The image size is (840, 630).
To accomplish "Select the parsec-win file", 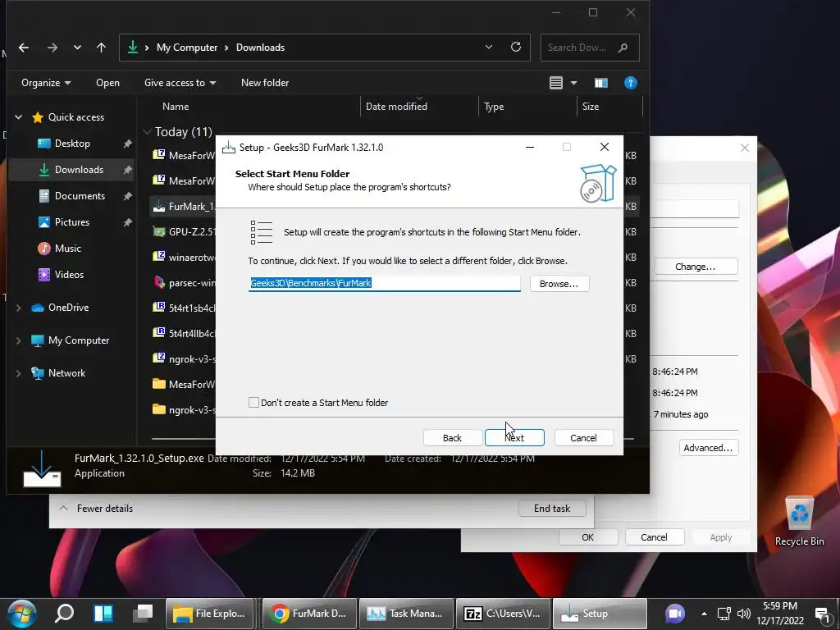I will tap(184, 282).
